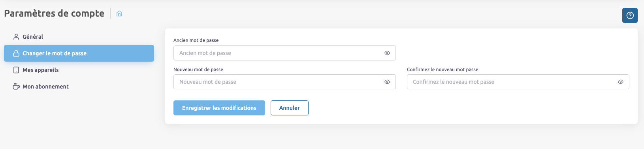Click the Confirmez le nouveau mot passe label
The width and height of the screenshot is (644, 149).
443,70
